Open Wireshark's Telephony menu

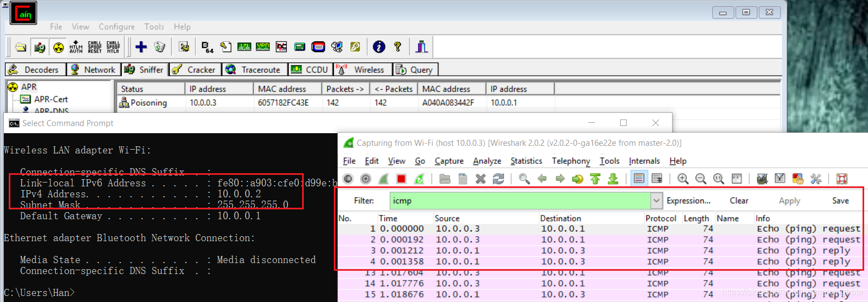[x=571, y=161]
